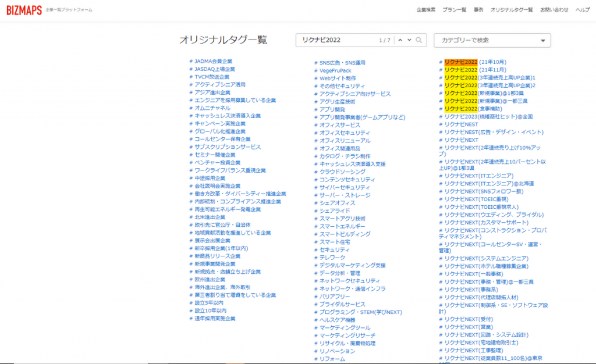596x364 pixels.
Task: Select リクナビ2022 (21年11月) tag
Action: [x=475, y=70]
